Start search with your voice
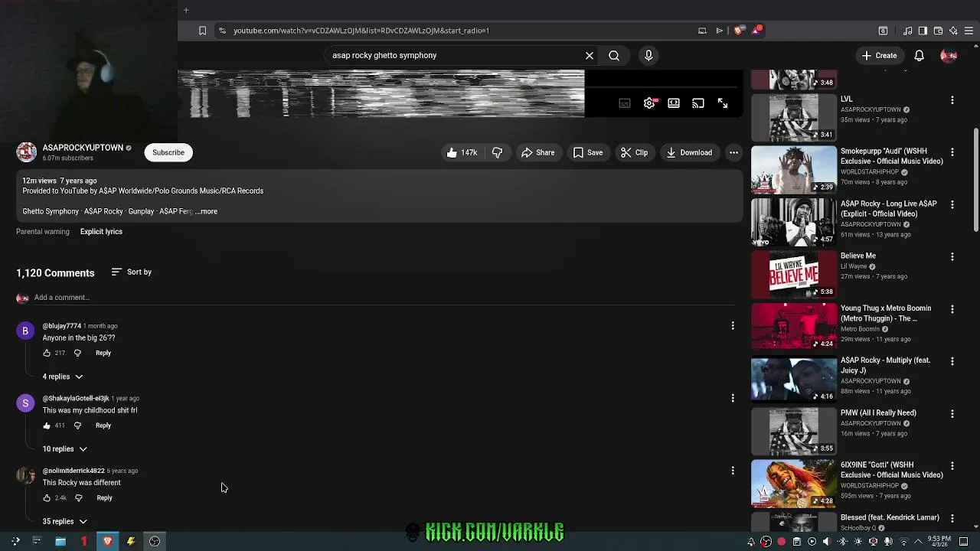This screenshot has height=551, width=980. click(x=648, y=56)
